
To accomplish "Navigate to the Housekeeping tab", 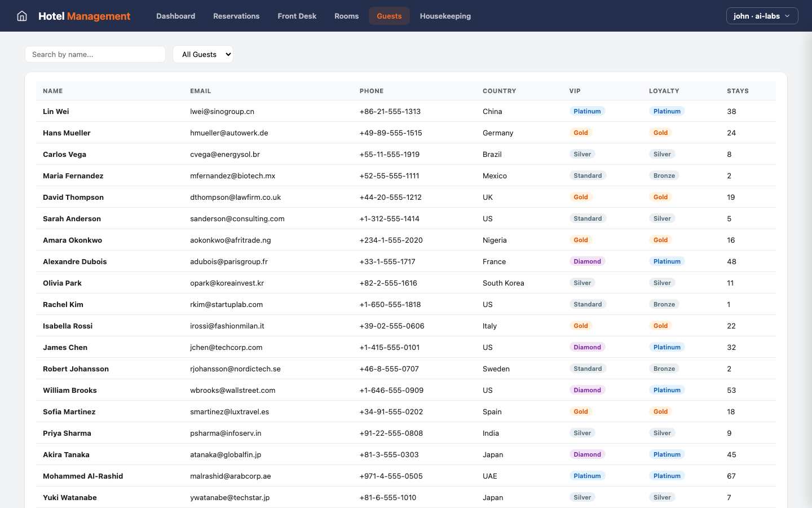I will [x=445, y=16].
